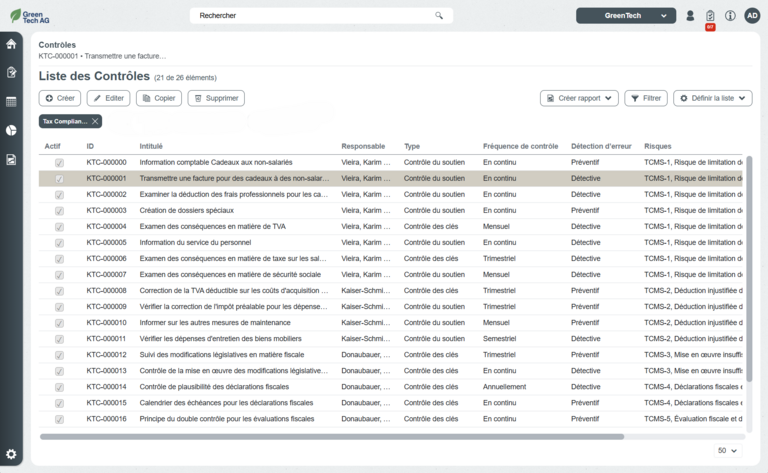Screen dimensions: 768x473
Task: Open settings gear at sidebar bottom
Action: click(11, 454)
